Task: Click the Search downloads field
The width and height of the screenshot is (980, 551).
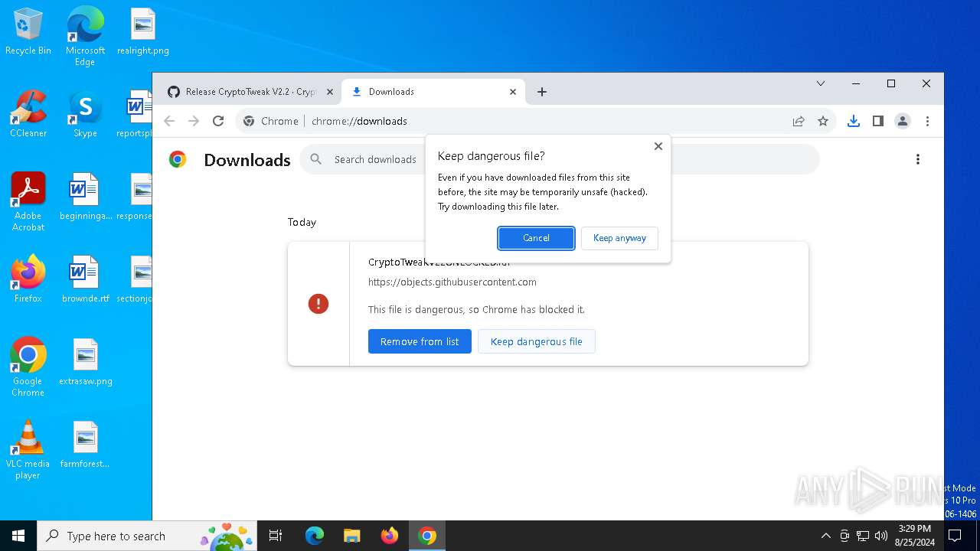Action: (x=560, y=159)
